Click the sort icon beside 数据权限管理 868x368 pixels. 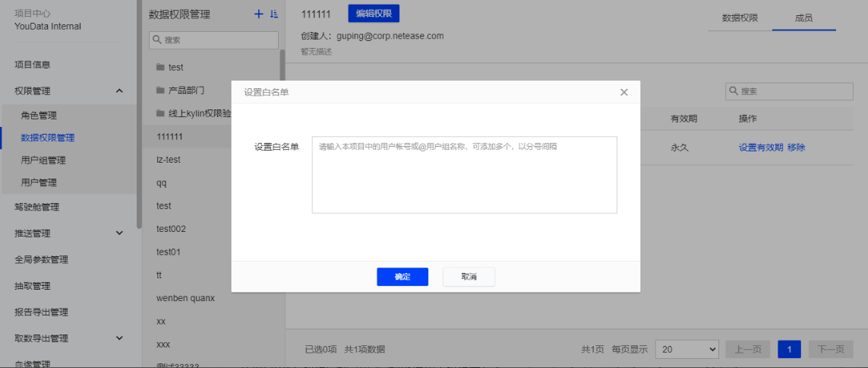[274, 14]
